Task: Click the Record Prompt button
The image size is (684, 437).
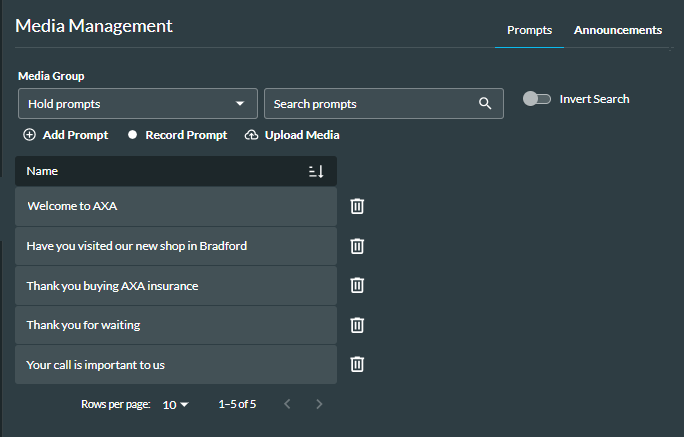Action: pyautogui.click(x=177, y=135)
